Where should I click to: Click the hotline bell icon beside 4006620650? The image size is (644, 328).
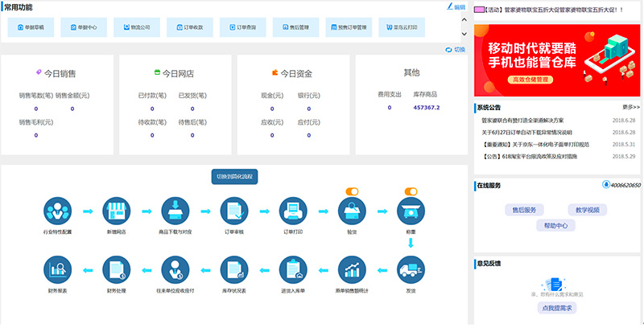pos(606,185)
